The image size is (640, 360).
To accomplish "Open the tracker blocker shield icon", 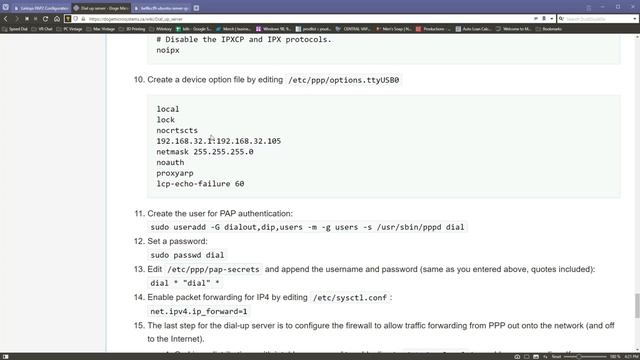I will point(76,19).
